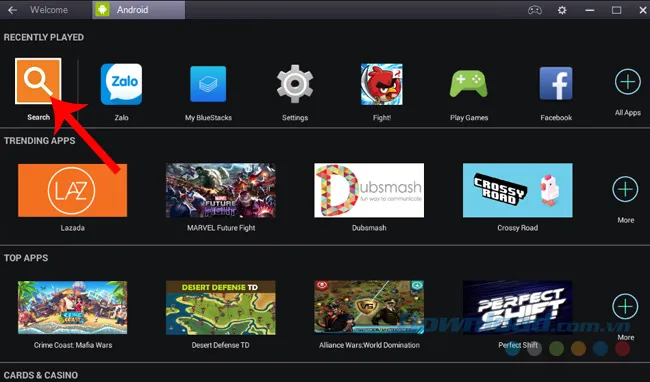Screen dimensions: 650x382
Task: Click the Play Games label
Action: click(469, 118)
